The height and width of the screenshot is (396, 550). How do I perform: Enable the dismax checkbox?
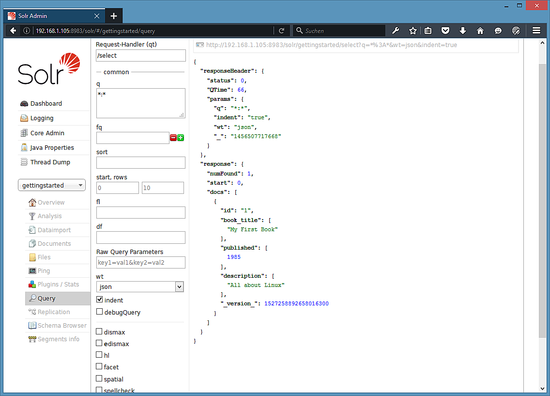coord(99,331)
